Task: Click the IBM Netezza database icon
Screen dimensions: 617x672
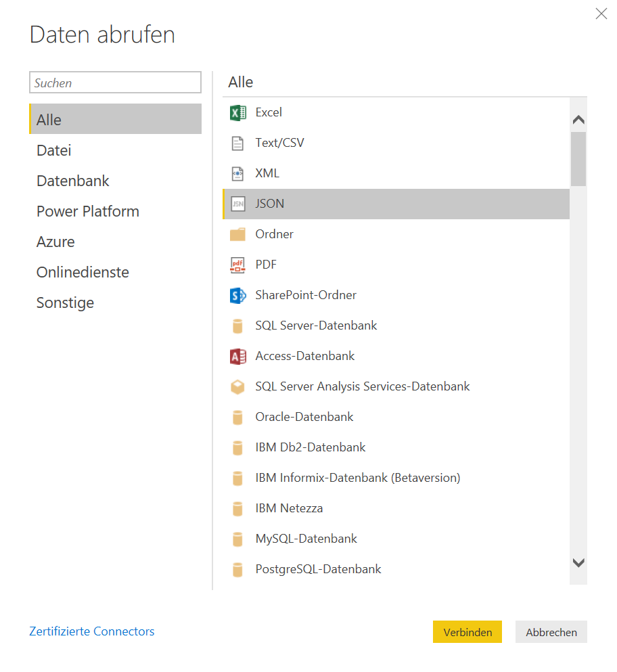Action: click(x=237, y=508)
